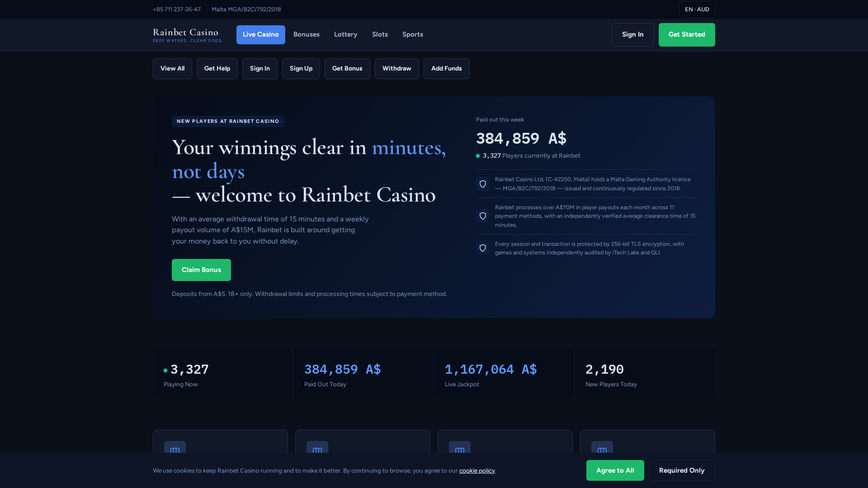
Task: Choose Required Only cookies
Action: click(682, 470)
